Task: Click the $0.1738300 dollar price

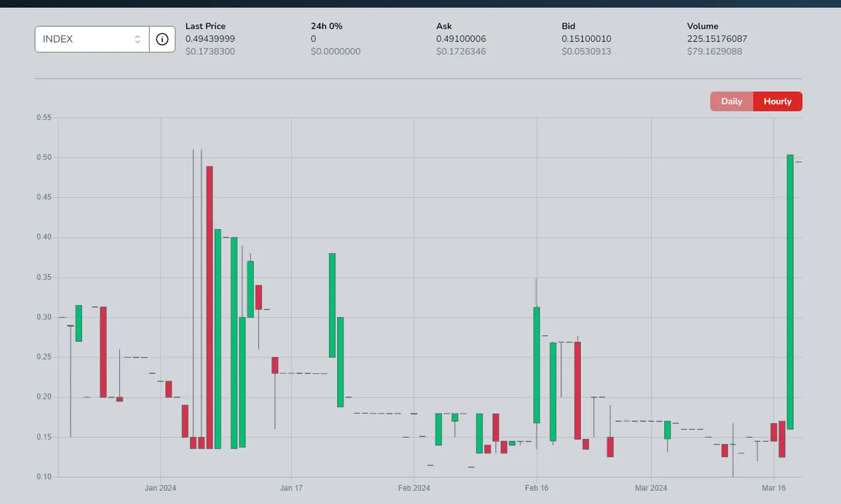Action: 210,51
